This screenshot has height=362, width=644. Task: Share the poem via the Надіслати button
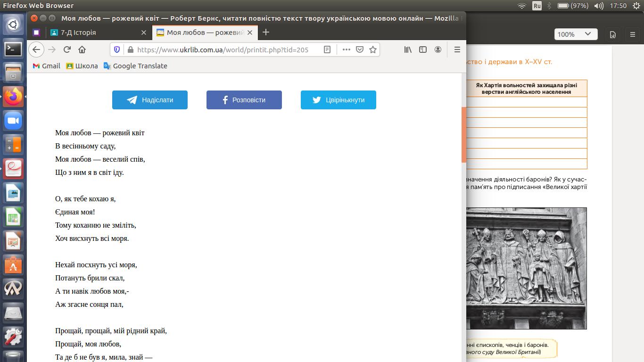point(150,100)
